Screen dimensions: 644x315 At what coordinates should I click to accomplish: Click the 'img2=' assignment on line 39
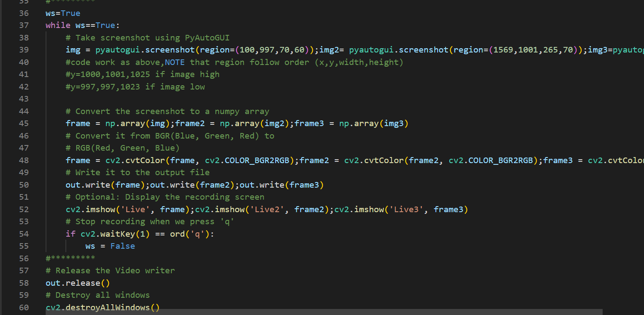331,50
